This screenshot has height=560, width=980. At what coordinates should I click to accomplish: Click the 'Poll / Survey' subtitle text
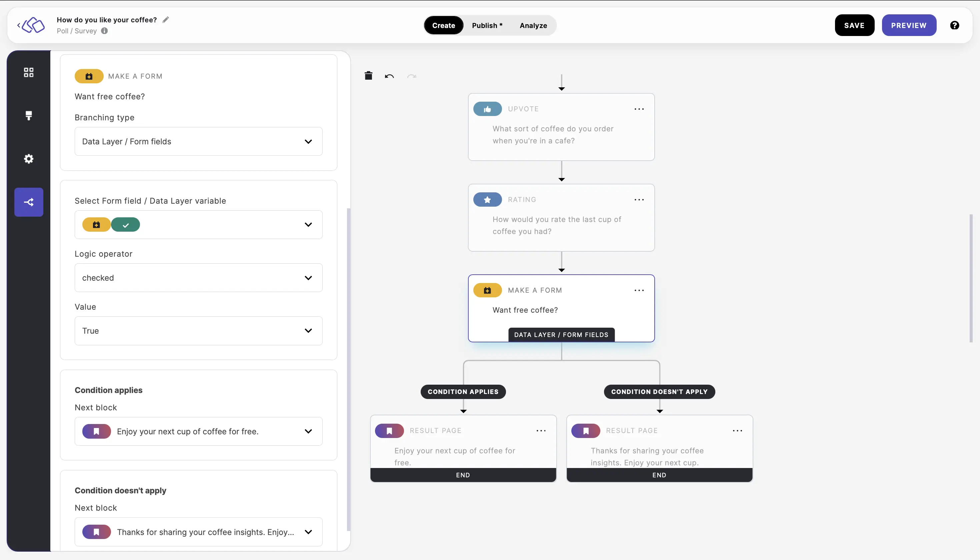pyautogui.click(x=77, y=31)
